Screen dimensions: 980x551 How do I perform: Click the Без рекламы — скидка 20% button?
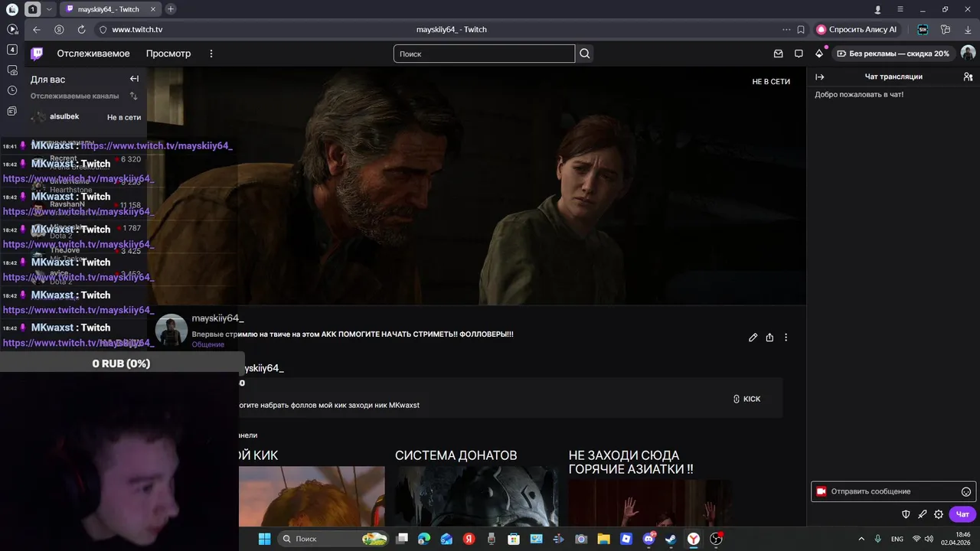click(893, 54)
